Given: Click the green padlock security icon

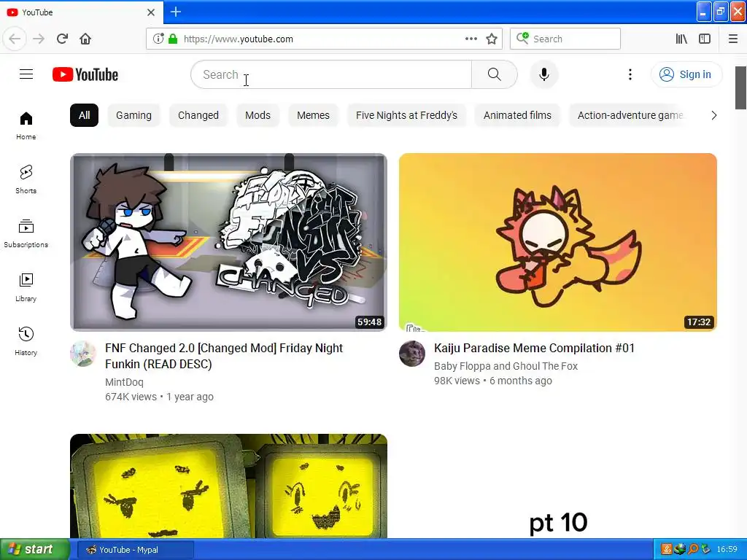Looking at the screenshot, I should pos(173,39).
